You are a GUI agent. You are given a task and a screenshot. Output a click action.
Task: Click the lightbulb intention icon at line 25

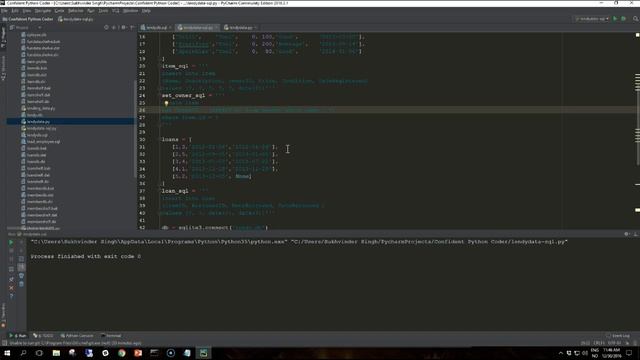click(x=166, y=103)
